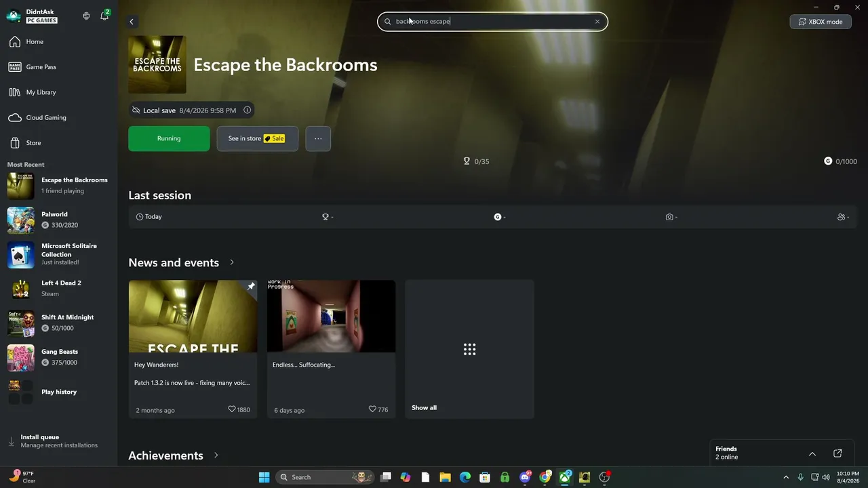
Task: Click the Local save cloud icon
Action: tap(136, 110)
